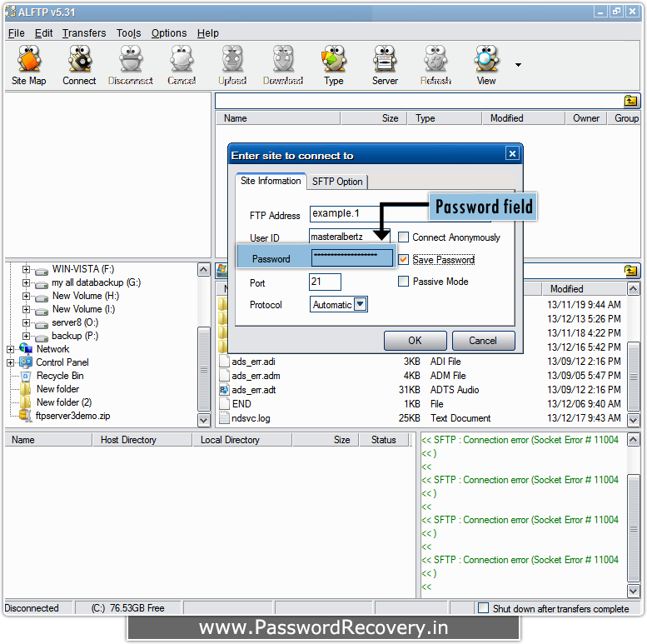Viewport: 647px width, 644px height.
Task: Click the Port input field
Action: point(325,282)
